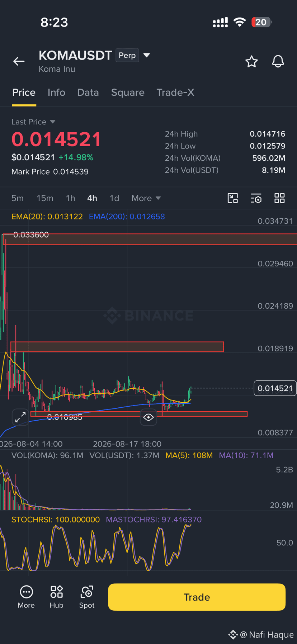
Task: Tap the 0.033600 resistance level label
Action: click(x=31, y=235)
